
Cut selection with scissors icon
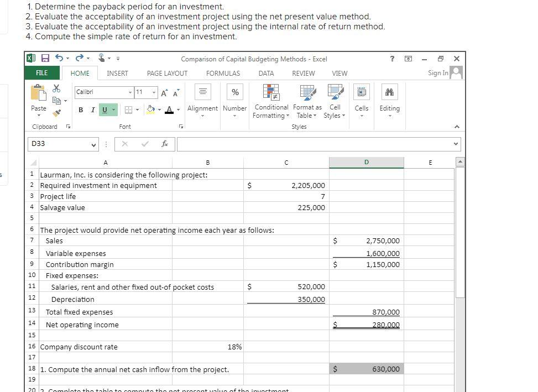point(56,88)
